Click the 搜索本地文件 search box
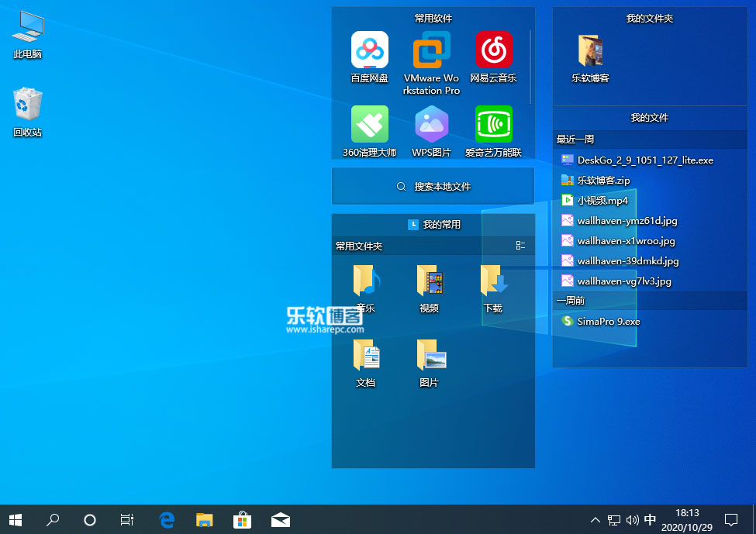The width and height of the screenshot is (756, 534). (x=433, y=186)
